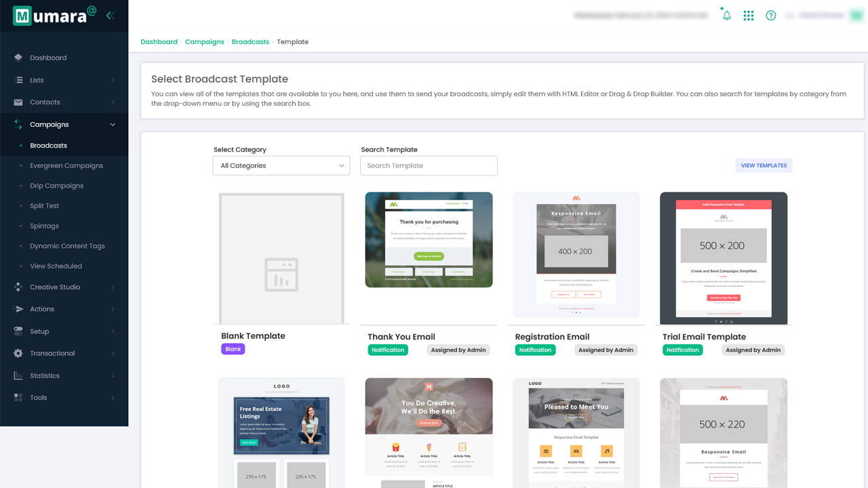The width and height of the screenshot is (868, 488).
Task: Open Dynamic Content Tags in the sidebar
Action: click(x=67, y=246)
